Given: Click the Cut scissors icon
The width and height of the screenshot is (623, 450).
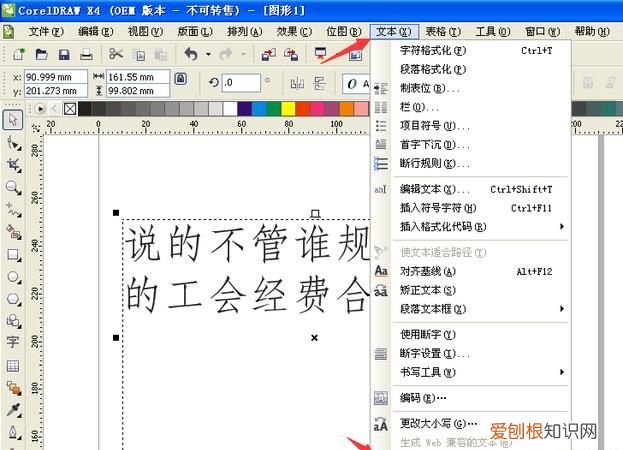Looking at the screenshot, I should [x=116, y=54].
